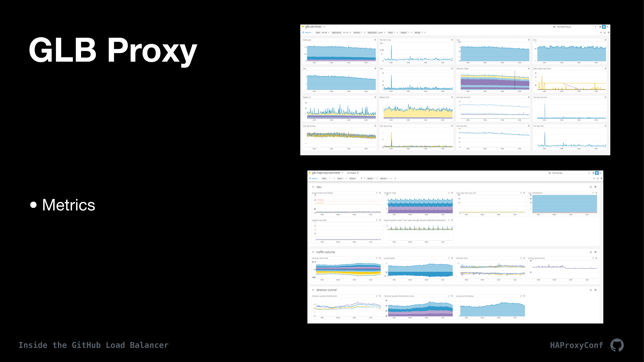The height and width of the screenshot is (362, 644).
Task: Open glb.haproxy.overview title dropdown
Action: point(343,173)
